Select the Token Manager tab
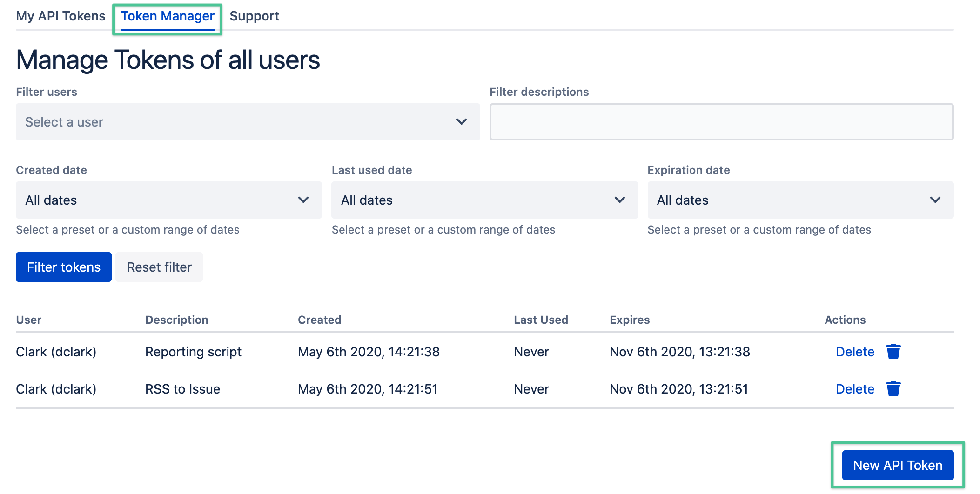 point(168,16)
